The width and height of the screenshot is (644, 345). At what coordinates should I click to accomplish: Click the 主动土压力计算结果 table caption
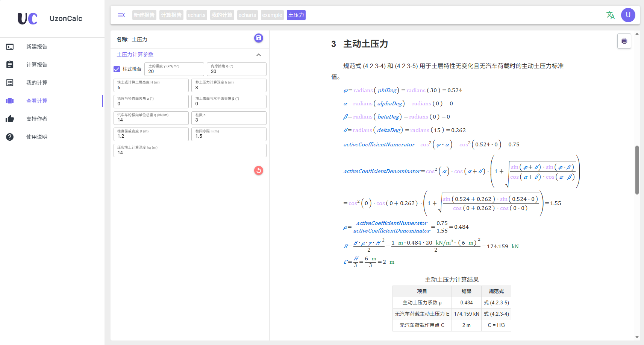click(452, 280)
